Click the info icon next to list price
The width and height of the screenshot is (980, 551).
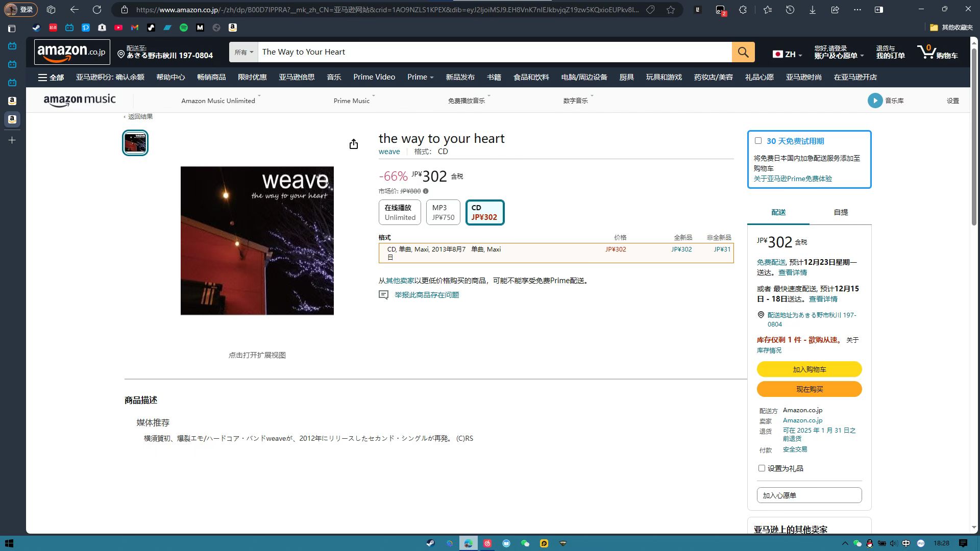tap(426, 191)
